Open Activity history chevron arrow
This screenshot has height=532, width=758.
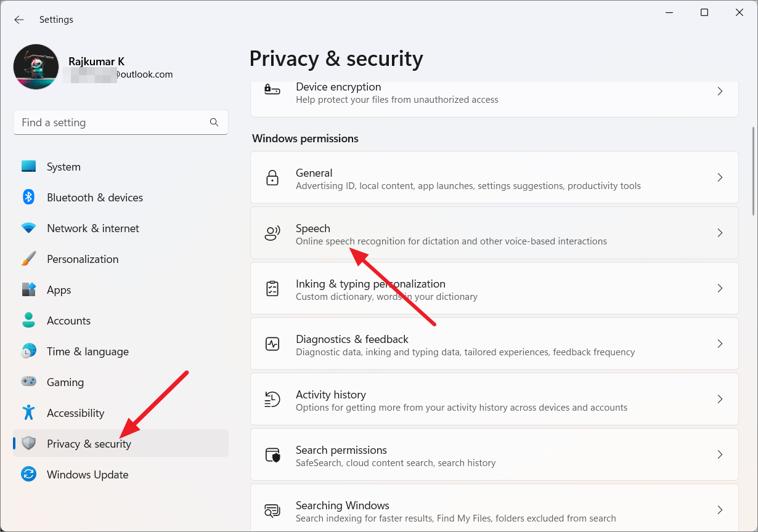point(719,399)
